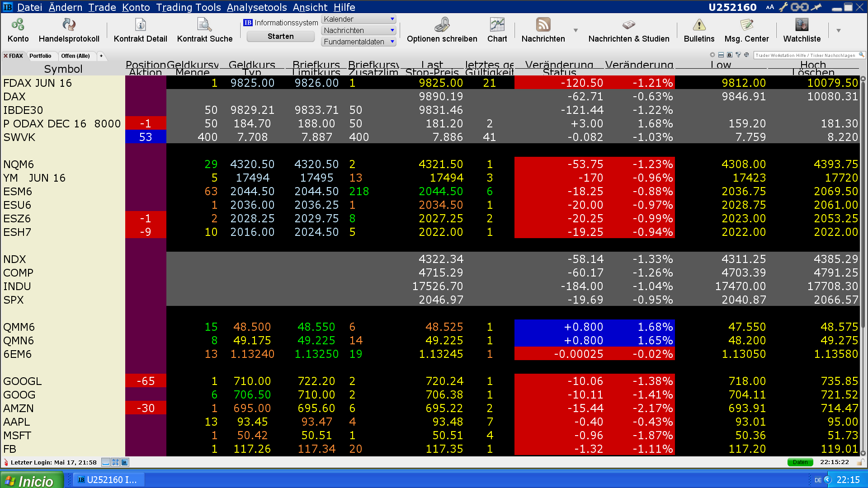This screenshot has width=868, height=488.
Task: Click the green Daten status button
Action: point(800,462)
